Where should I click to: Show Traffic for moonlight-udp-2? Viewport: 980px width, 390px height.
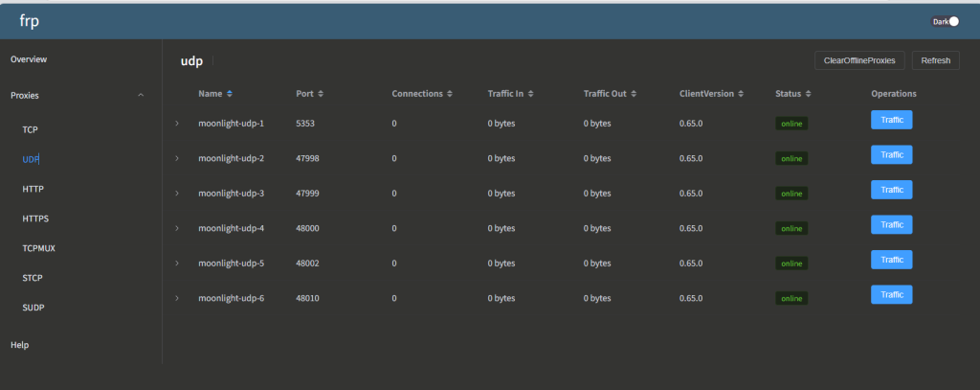[x=891, y=154]
